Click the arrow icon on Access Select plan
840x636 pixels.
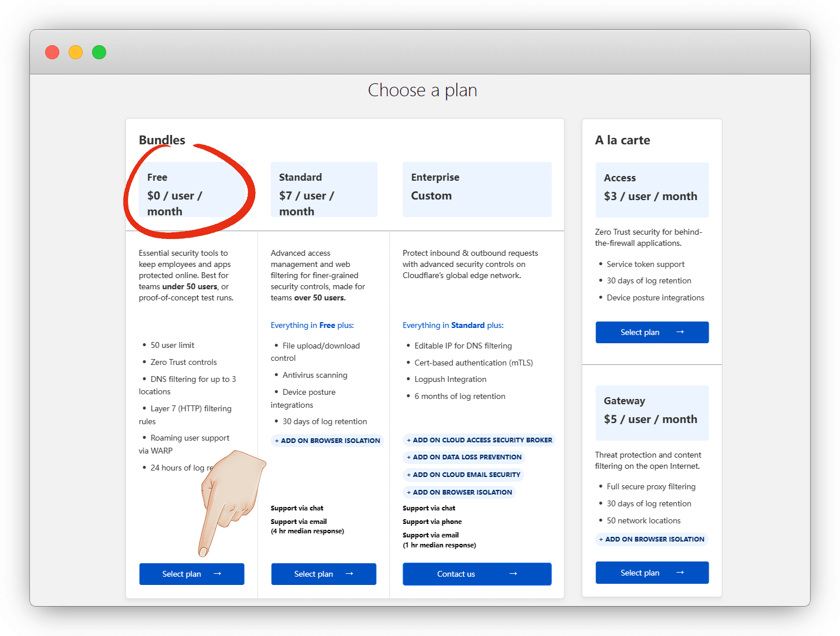point(680,332)
